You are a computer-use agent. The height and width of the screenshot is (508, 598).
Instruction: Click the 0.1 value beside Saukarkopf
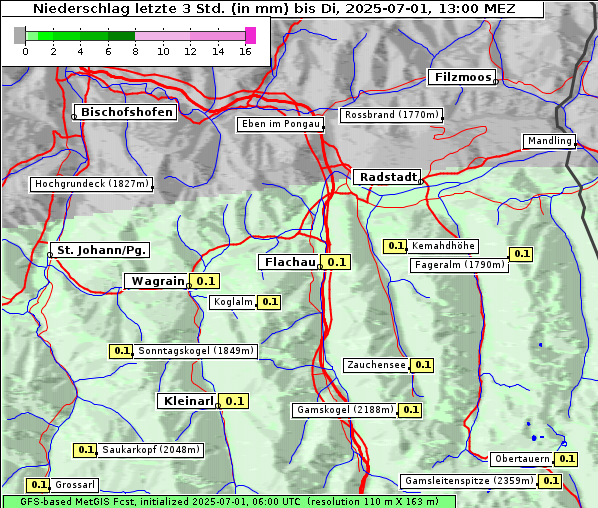(85, 450)
